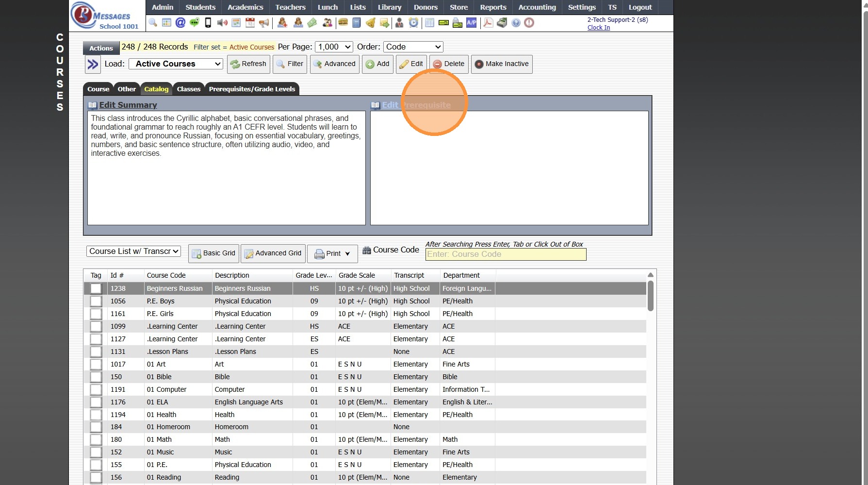Check the tag box for P.E. Girls

tap(96, 314)
